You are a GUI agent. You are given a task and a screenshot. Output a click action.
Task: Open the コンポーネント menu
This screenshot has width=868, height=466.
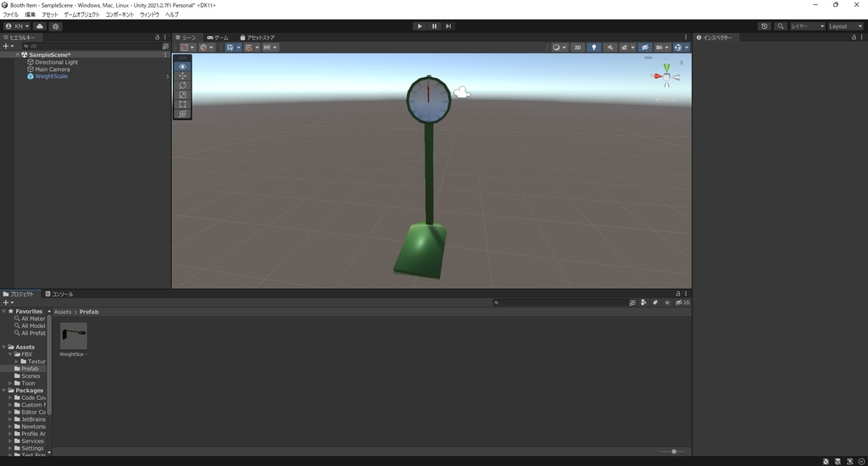coord(120,15)
